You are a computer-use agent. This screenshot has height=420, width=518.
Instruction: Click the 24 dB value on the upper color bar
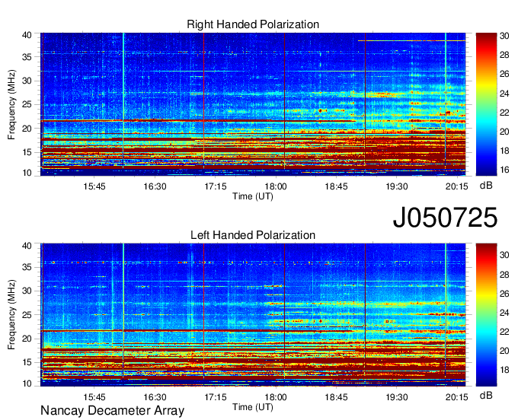(504, 94)
